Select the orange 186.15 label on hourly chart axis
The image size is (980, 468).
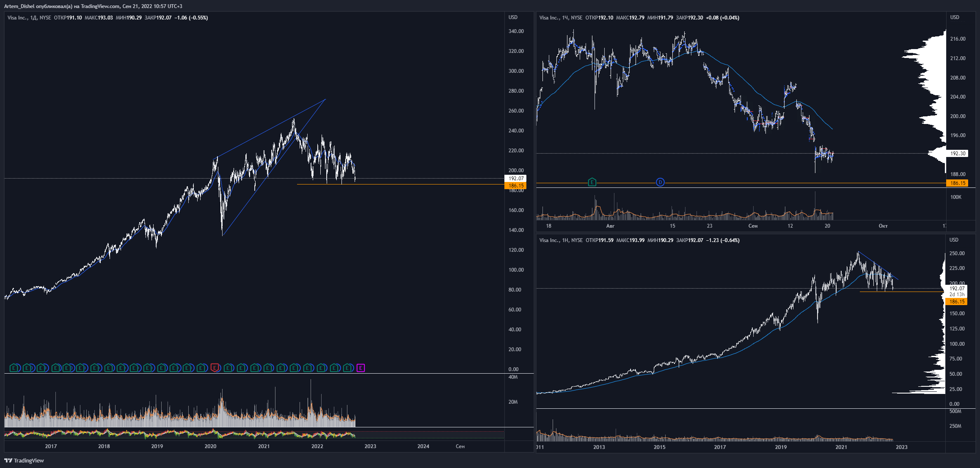coord(957,183)
